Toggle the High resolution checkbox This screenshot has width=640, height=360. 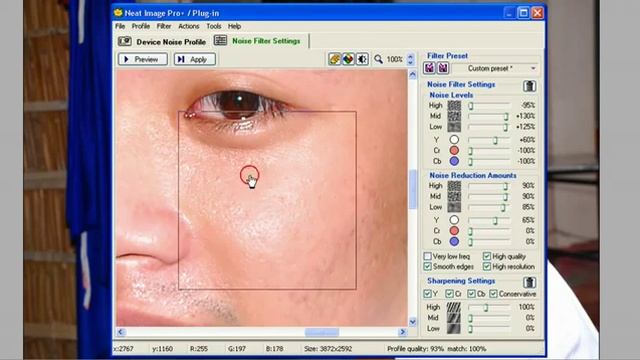pos(487,267)
